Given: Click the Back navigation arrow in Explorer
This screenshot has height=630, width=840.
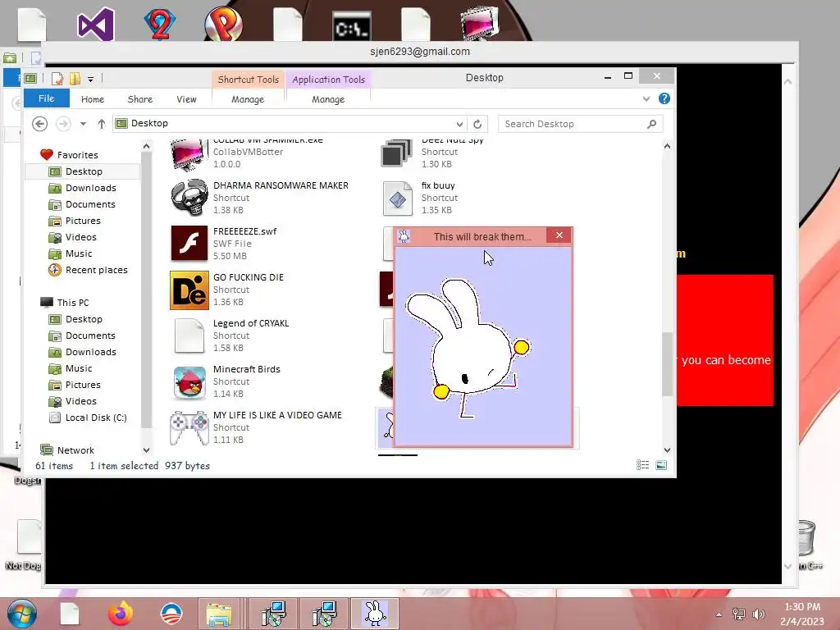Looking at the screenshot, I should [x=39, y=124].
